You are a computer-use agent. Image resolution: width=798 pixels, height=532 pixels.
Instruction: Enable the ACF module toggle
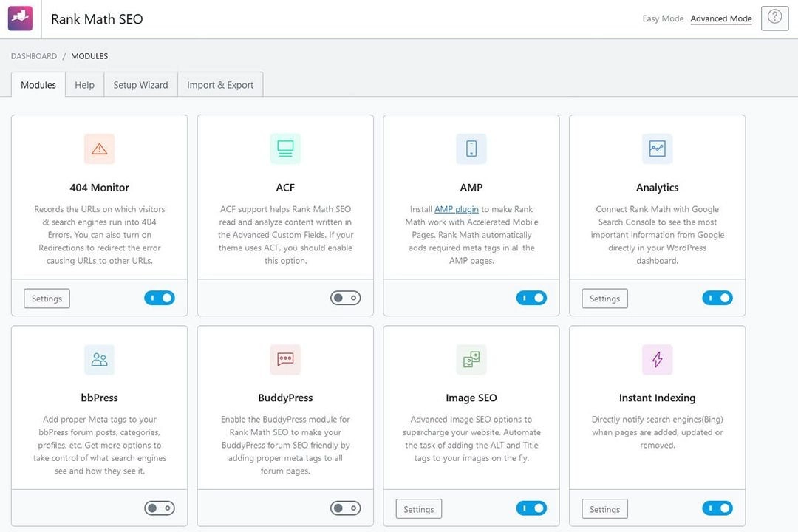click(345, 298)
